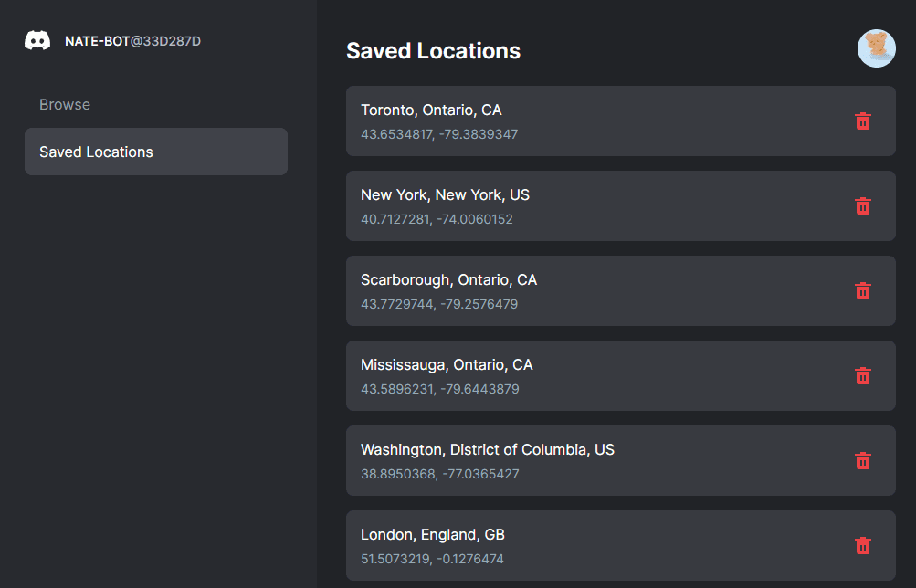Remove Scarborough using its trash icon
This screenshot has height=588, width=916.
862,290
